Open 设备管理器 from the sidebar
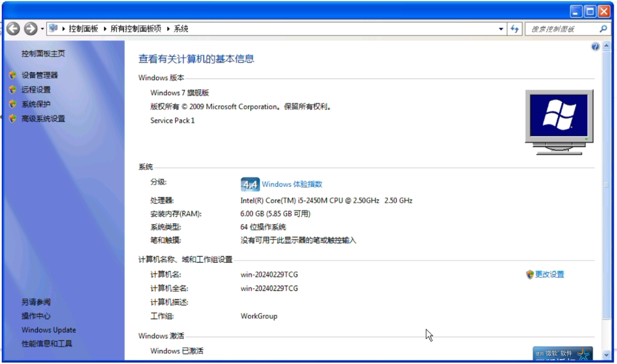Image resolution: width=617 pixels, height=364 pixels. [39, 75]
